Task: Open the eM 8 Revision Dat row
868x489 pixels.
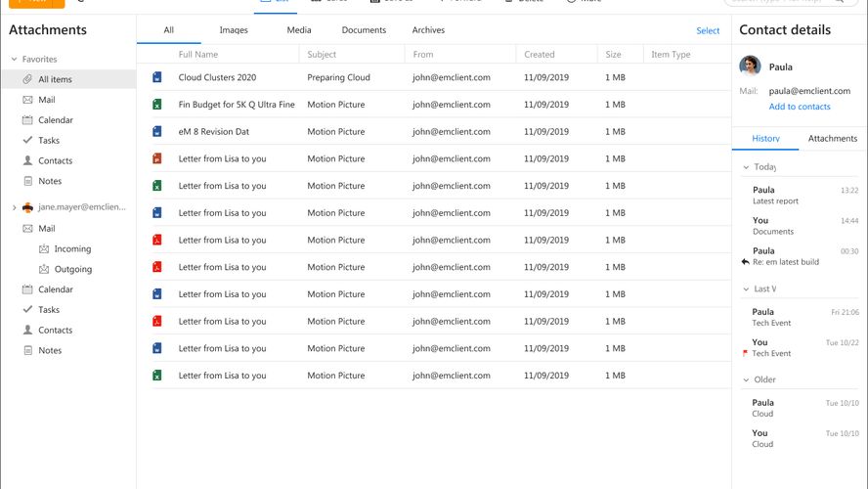Action: pyautogui.click(x=214, y=132)
